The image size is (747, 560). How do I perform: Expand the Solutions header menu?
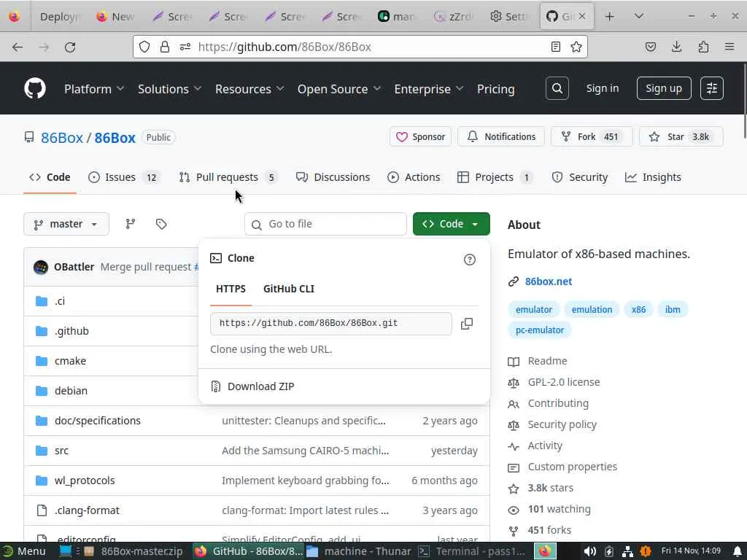point(169,89)
